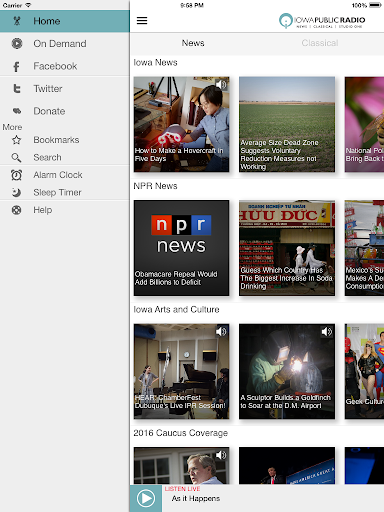Click the Donate icon

pos(17,111)
